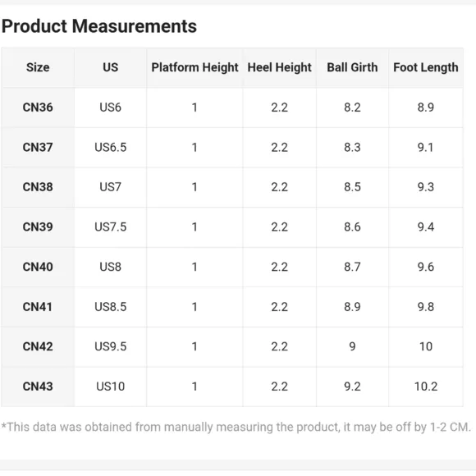Click the manual measurement disclaimer note
Image resolution: width=476 pixels, height=476 pixels.
236,427
